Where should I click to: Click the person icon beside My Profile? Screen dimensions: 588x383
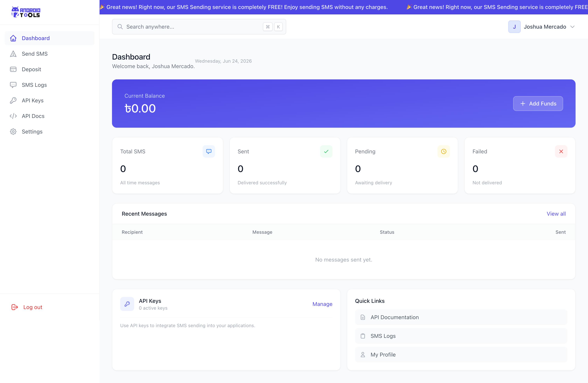pos(363,355)
